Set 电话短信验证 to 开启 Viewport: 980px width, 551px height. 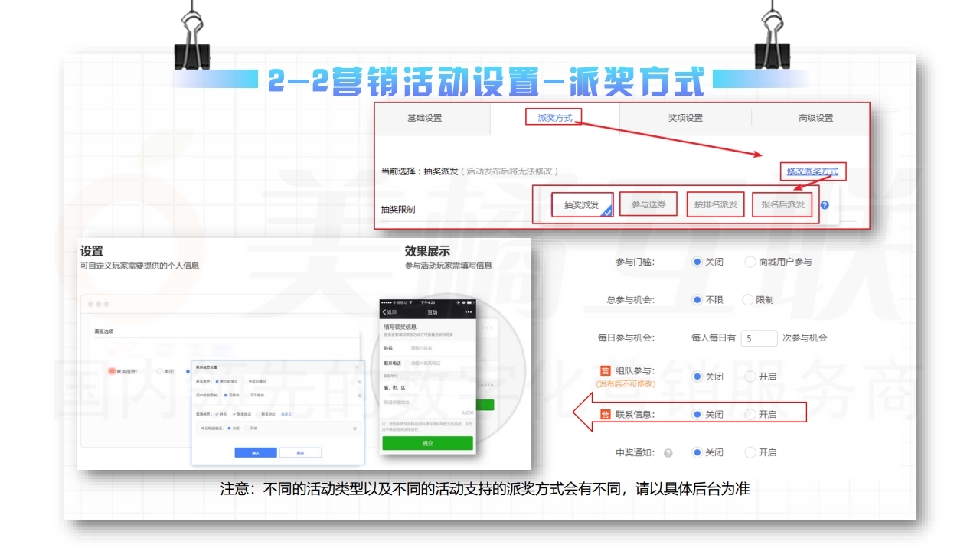coord(247,429)
